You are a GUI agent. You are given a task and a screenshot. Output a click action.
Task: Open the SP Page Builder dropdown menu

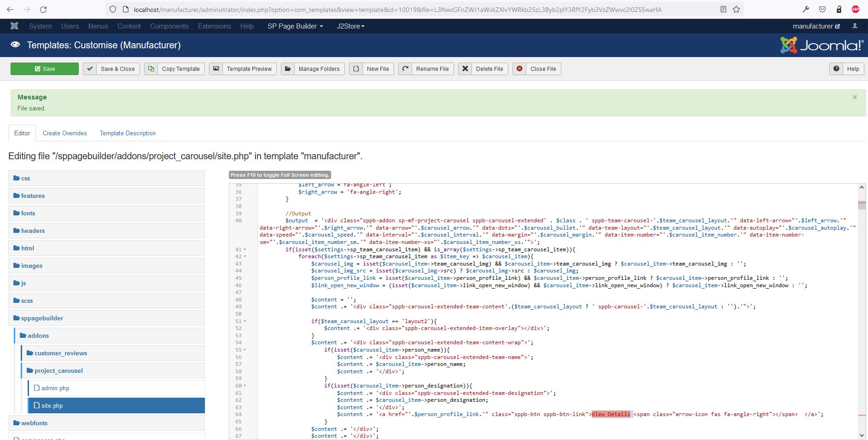(295, 26)
